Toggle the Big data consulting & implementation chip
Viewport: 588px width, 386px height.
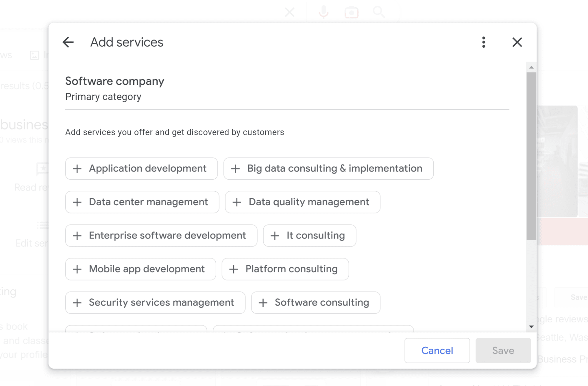point(328,169)
